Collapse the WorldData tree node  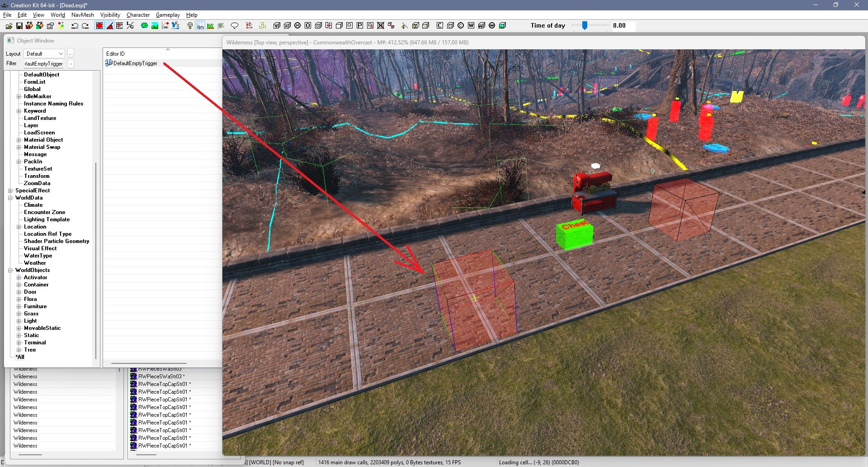click(10, 198)
